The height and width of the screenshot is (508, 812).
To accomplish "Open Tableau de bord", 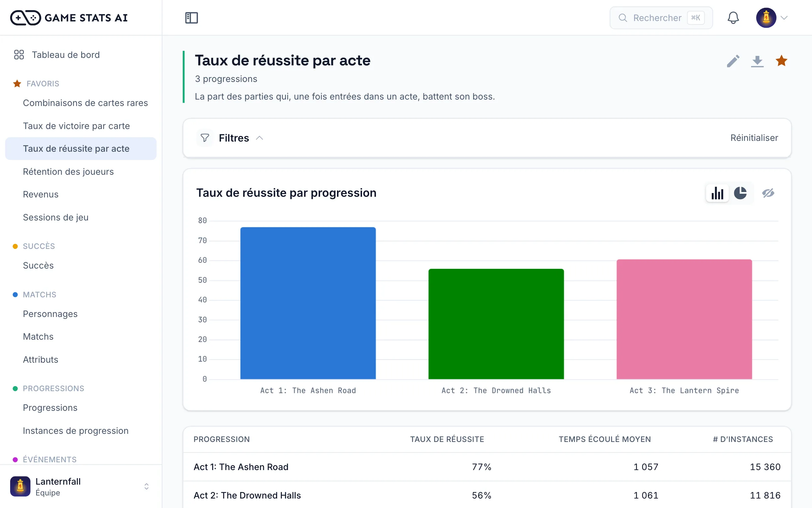I will pyautogui.click(x=81, y=55).
